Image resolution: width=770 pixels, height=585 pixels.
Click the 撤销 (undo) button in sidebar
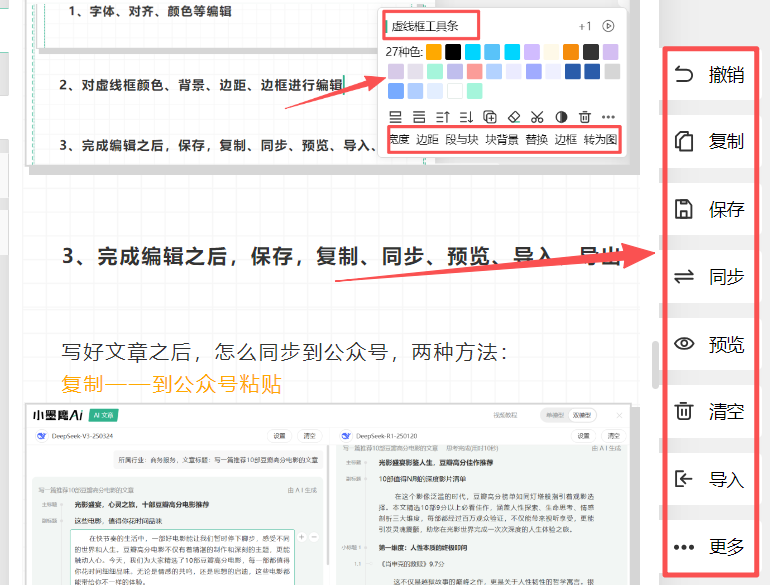[710, 74]
